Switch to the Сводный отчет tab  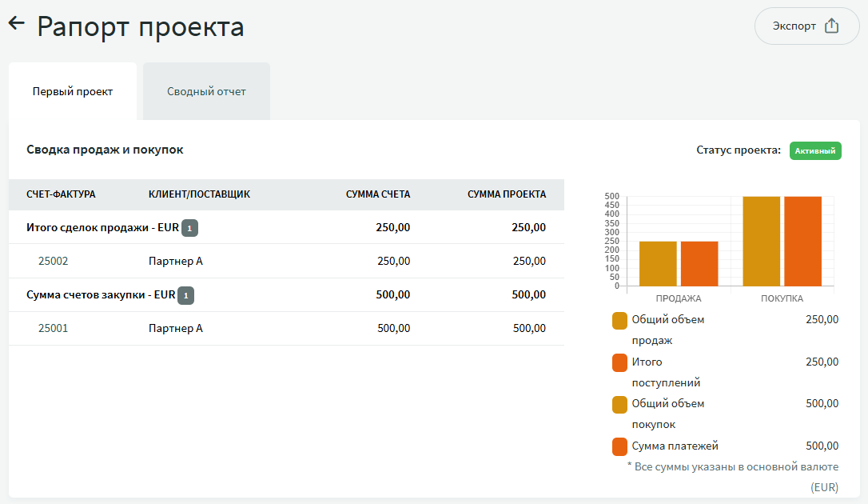click(206, 91)
